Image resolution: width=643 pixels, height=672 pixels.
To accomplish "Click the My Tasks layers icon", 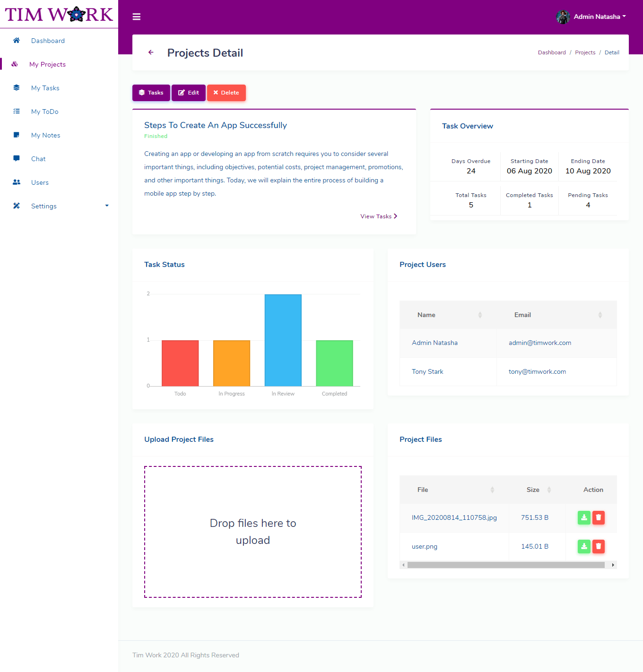I will pyautogui.click(x=17, y=88).
